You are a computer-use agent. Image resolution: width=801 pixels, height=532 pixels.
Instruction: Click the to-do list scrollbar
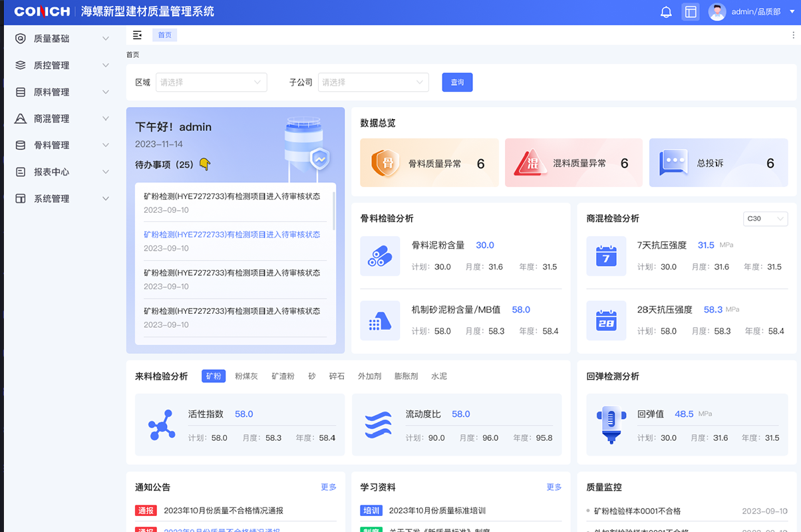(333, 209)
